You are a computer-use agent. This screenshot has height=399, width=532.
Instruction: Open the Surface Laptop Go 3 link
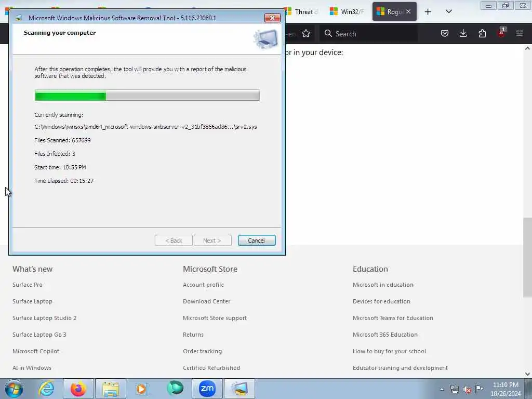pyautogui.click(x=39, y=335)
